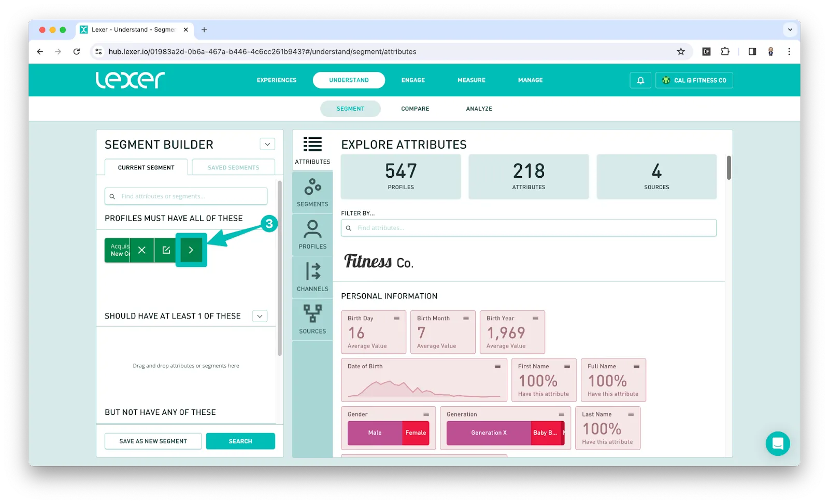Switch to the Analyze sub-tab
The image size is (829, 504).
point(479,109)
